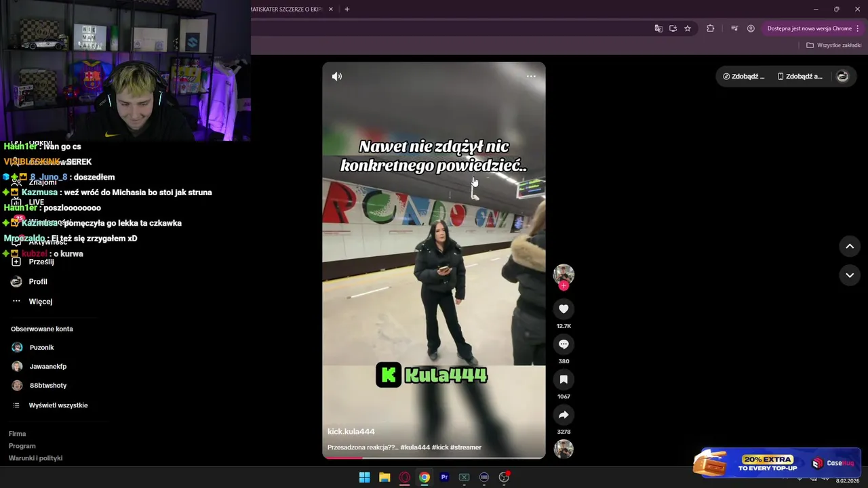Open the comments bubble showing 380
This screenshot has width=868, height=488.
click(564, 344)
